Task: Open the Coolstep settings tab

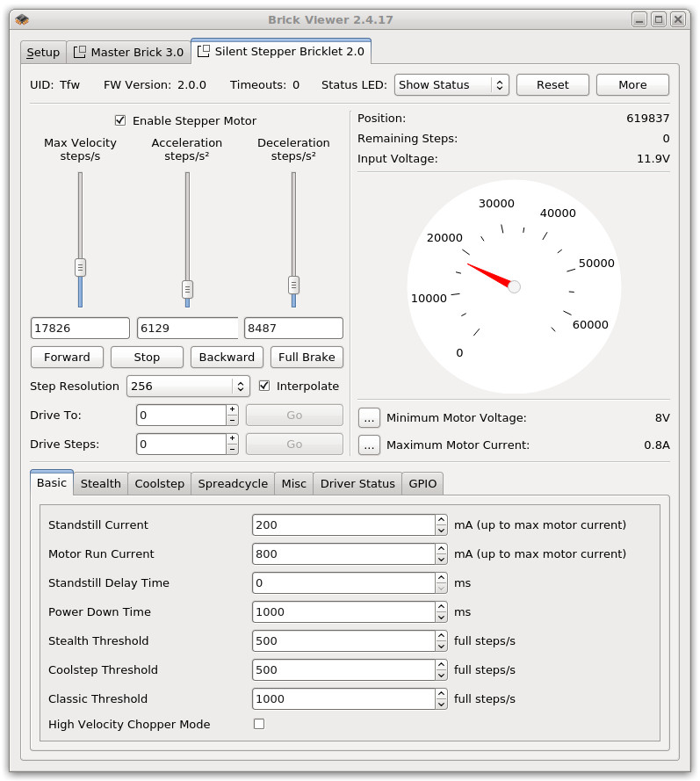Action: (x=159, y=484)
